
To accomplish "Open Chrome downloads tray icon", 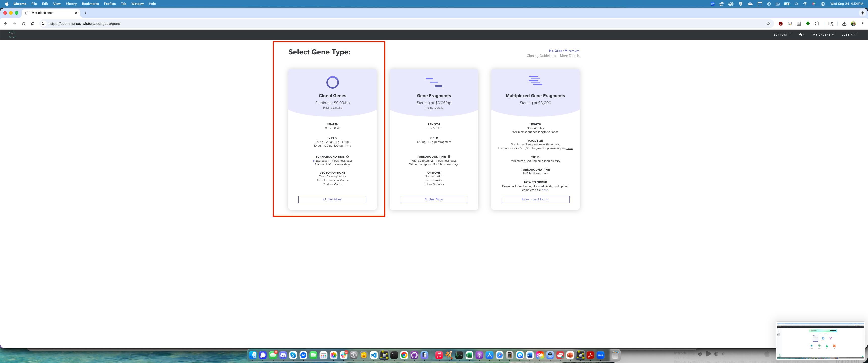I will 844,24.
